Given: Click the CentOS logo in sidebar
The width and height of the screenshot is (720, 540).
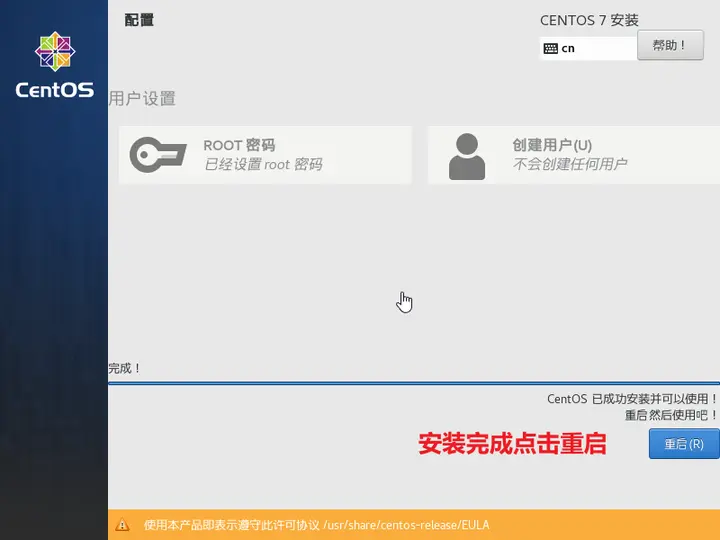Looking at the screenshot, I should click(x=55, y=64).
